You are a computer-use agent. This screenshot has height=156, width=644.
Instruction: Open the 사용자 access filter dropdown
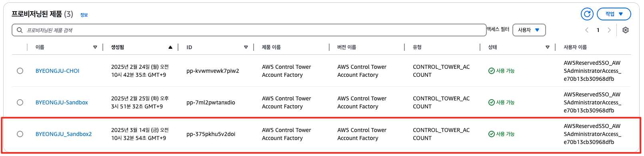click(x=529, y=30)
